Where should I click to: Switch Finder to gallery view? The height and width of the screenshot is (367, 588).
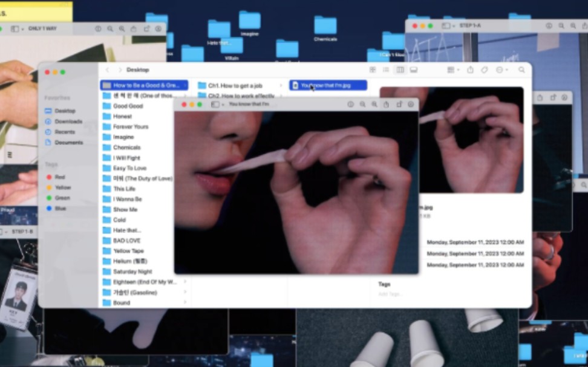click(414, 70)
